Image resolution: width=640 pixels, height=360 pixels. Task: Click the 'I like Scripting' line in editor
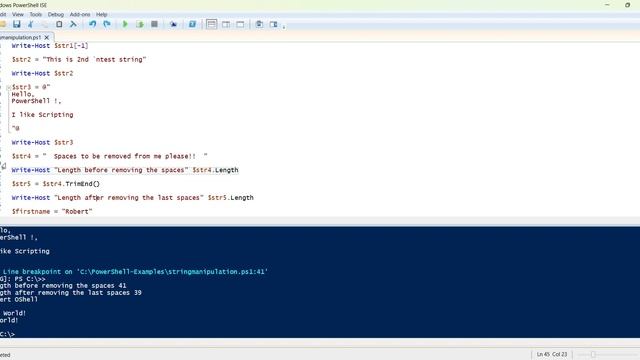[x=42, y=115]
